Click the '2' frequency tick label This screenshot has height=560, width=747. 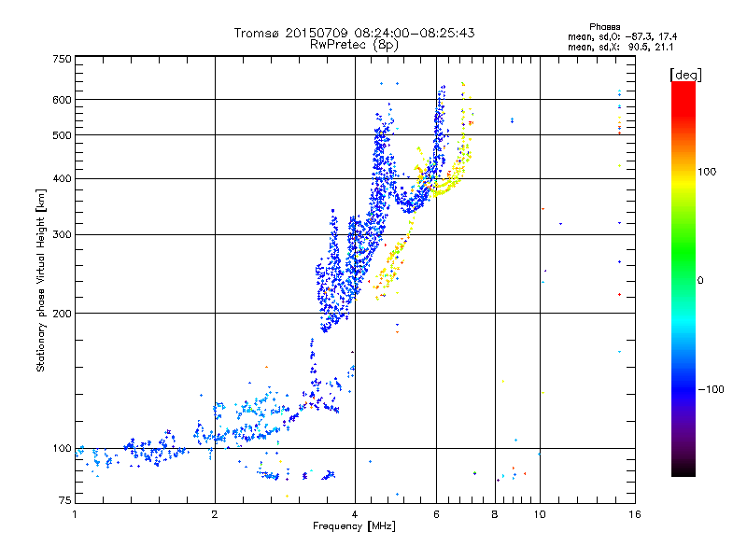pyautogui.click(x=215, y=514)
